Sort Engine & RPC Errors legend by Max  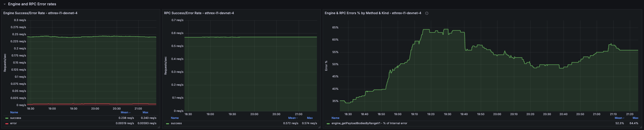pos(635,118)
